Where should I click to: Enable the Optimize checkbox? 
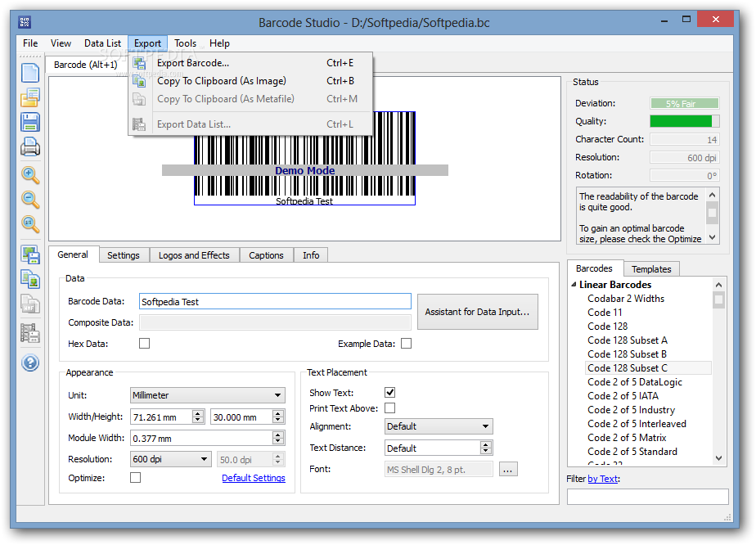pyautogui.click(x=136, y=477)
